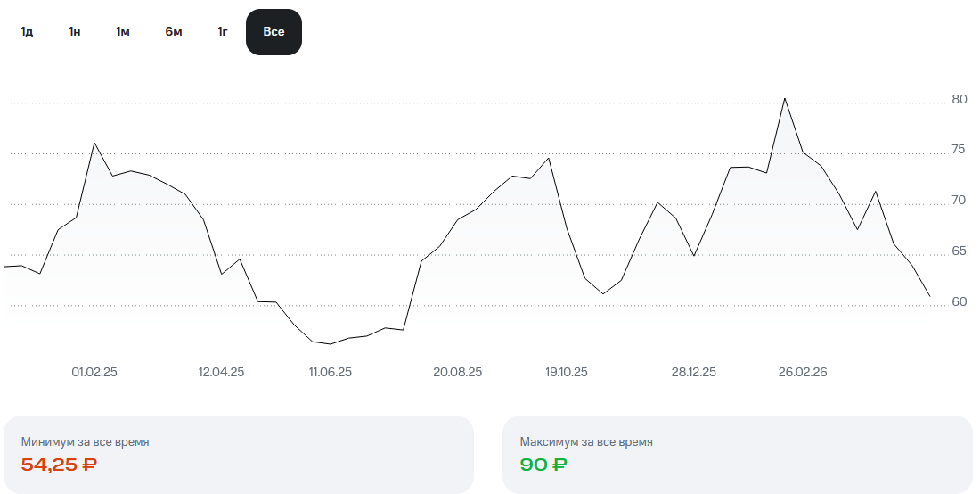The height and width of the screenshot is (494, 980).
Task: Click the 26.02.26 axis date
Action: click(x=803, y=372)
